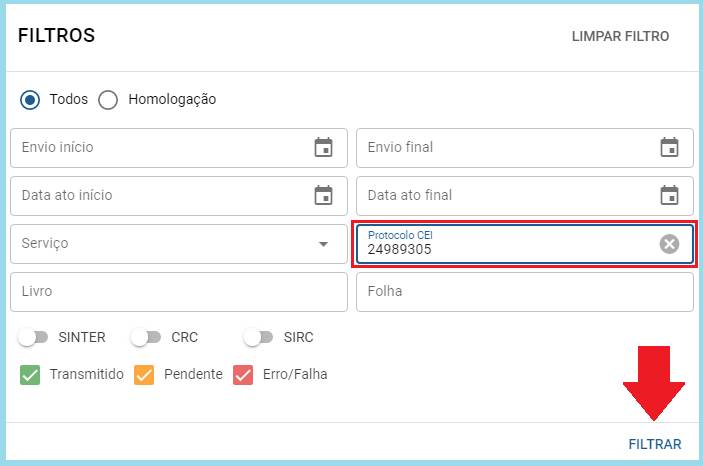Clear the Protocolo CEI field with X icon
The image size is (703, 466).
point(669,244)
